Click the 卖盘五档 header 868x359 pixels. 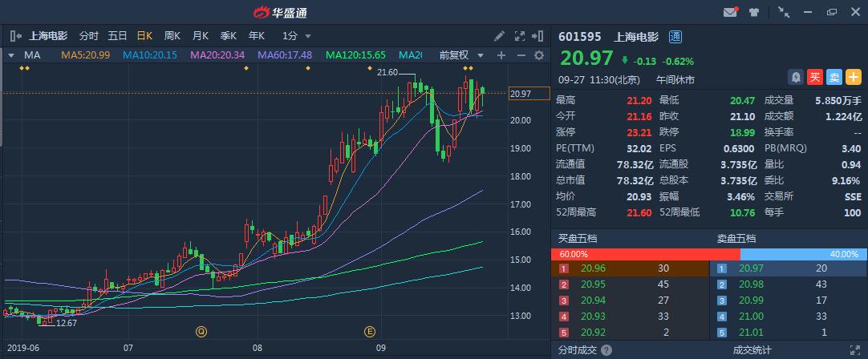736,239
